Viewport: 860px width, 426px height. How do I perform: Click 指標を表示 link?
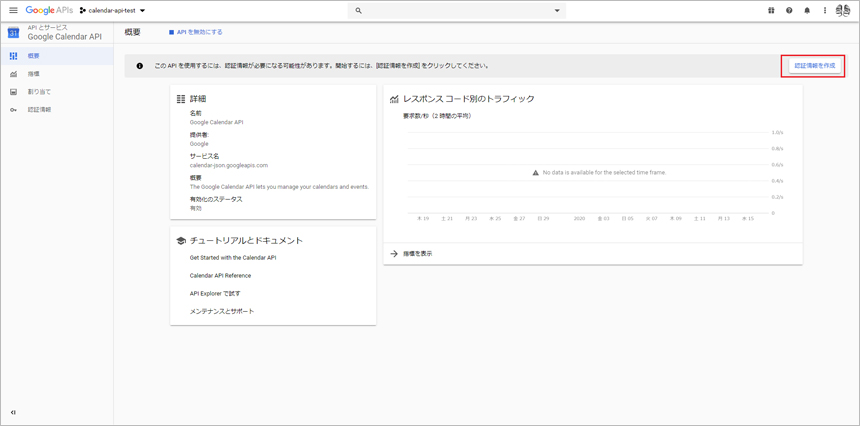(x=417, y=254)
